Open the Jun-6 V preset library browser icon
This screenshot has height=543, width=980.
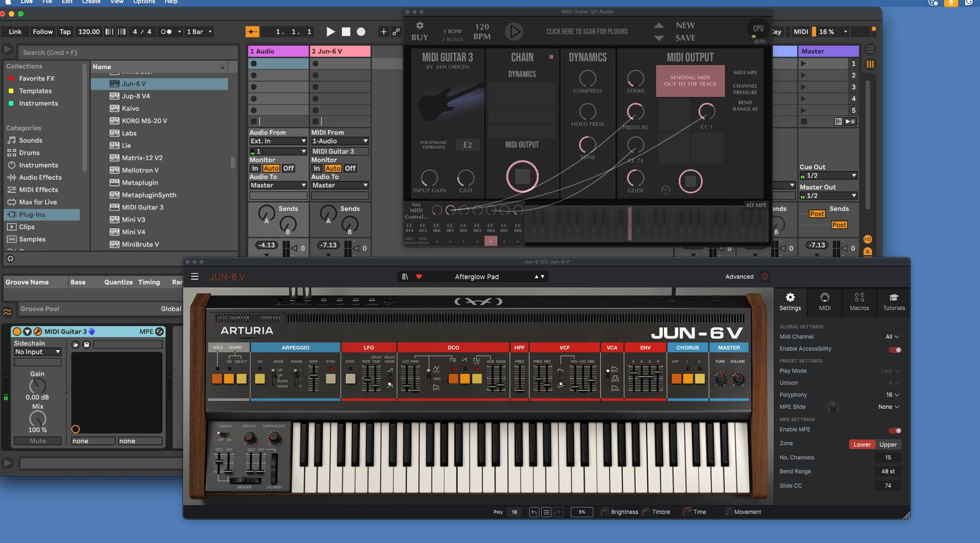click(405, 277)
